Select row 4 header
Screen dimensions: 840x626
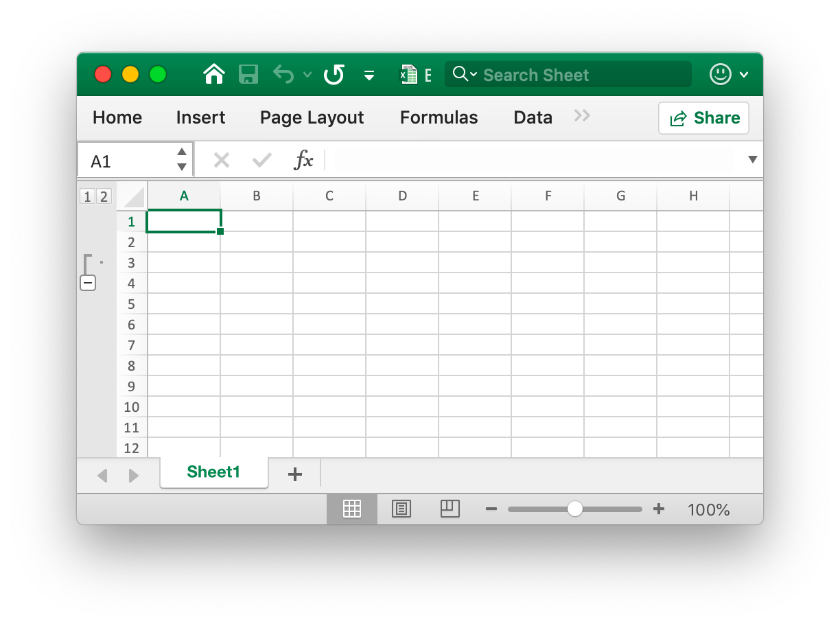click(132, 283)
